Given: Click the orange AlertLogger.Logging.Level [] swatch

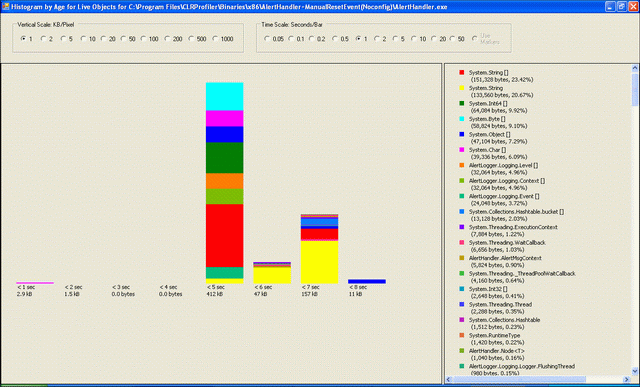Looking at the screenshot, I should point(462,165).
